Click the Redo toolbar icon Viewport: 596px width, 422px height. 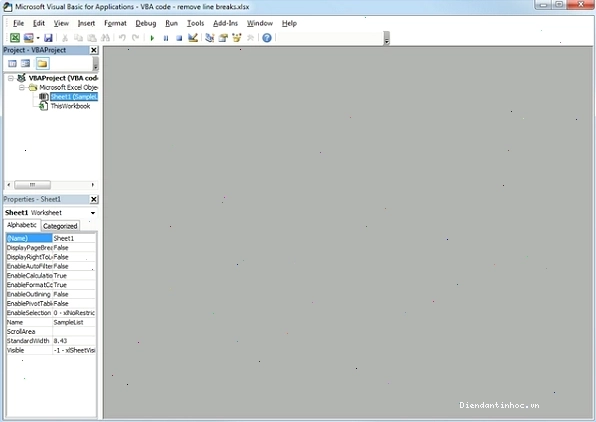pos(135,38)
